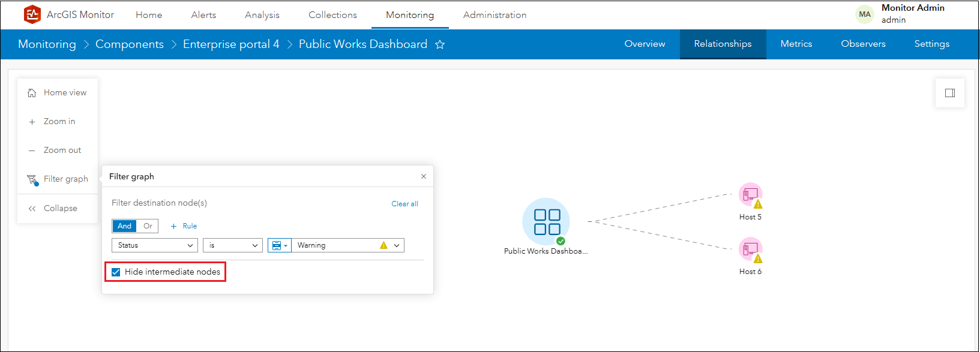The image size is (980, 352).
Task: Open the Status field dropdown
Action: coord(155,245)
